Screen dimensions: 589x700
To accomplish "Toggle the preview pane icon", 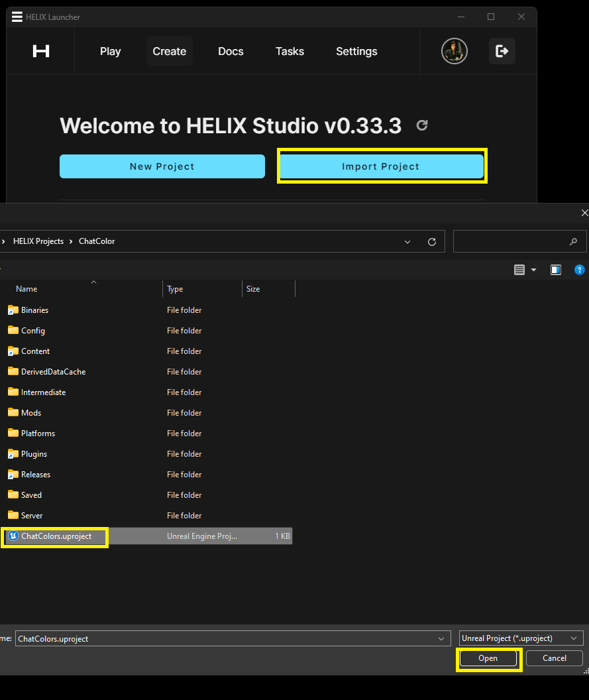I will (556, 270).
